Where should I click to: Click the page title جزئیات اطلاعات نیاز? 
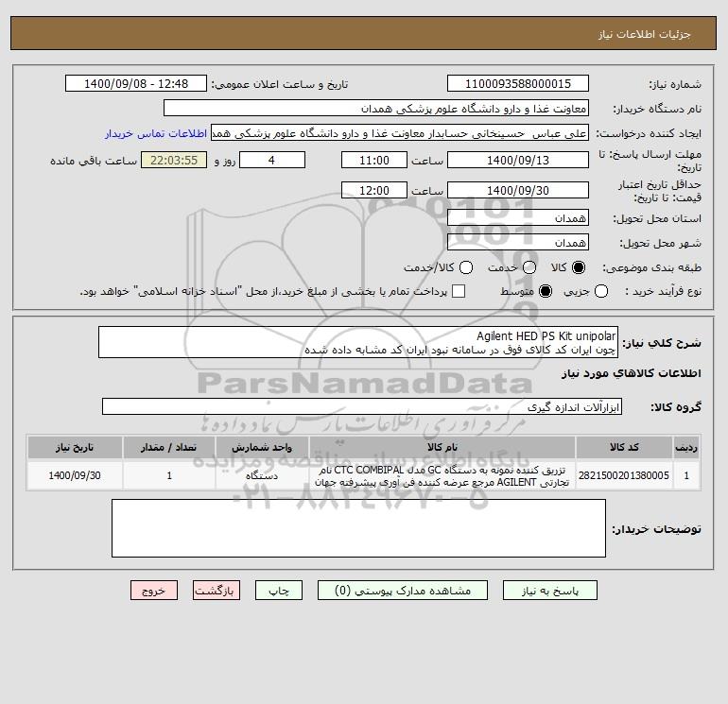pos(645,34)
